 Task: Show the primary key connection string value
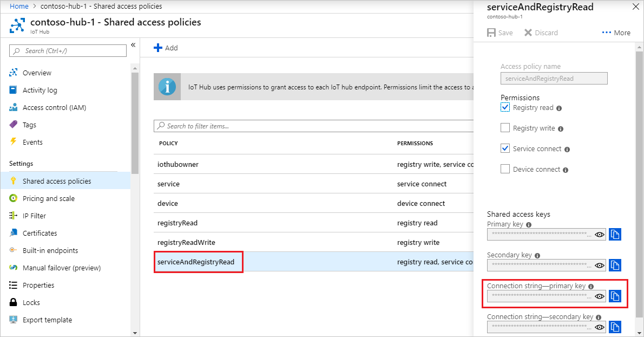point(600,296)
